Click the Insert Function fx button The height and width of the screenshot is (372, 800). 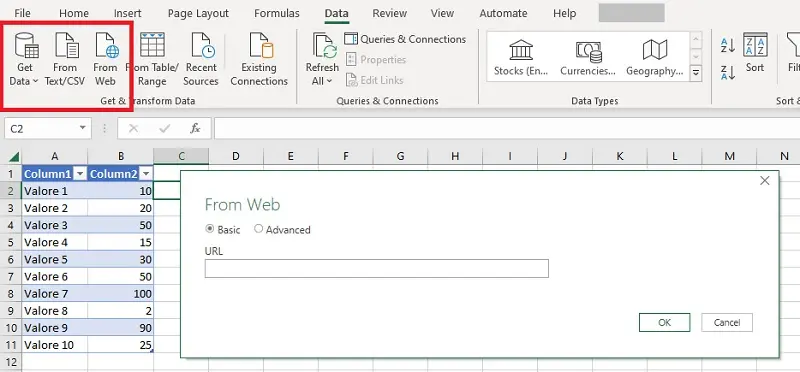pyautogui.click(x=195, y=129)
